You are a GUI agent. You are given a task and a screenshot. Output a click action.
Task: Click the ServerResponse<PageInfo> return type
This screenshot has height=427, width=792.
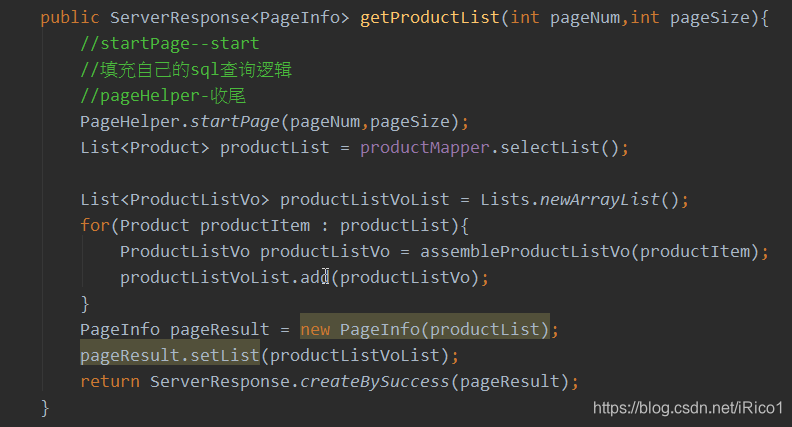(x=230, y=18)
